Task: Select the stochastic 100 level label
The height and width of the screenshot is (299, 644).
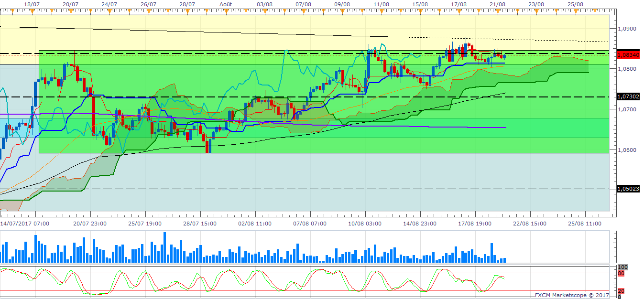Action: pyautogui.click(x=622, y=267)
